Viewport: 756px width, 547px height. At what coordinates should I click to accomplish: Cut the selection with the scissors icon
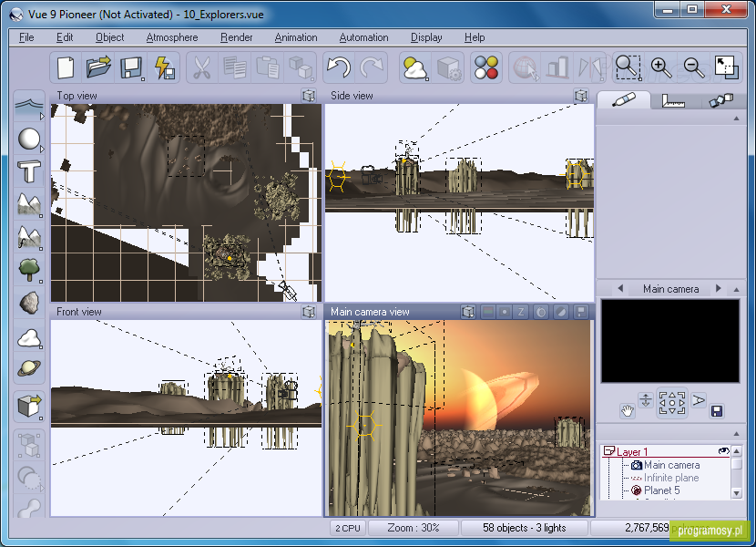[x=202, y=67]
